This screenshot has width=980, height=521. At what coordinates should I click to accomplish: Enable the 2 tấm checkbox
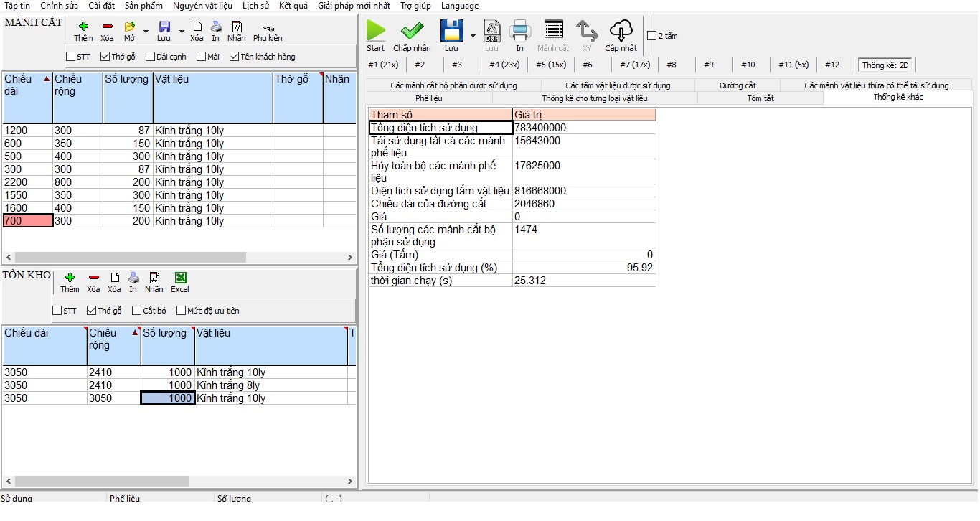[651, 36]
